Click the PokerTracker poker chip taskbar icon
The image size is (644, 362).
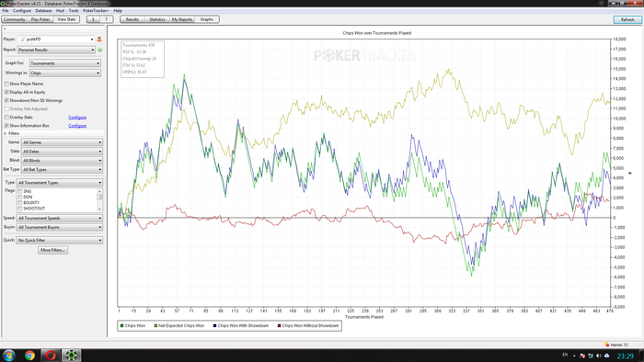coord(72,355)
